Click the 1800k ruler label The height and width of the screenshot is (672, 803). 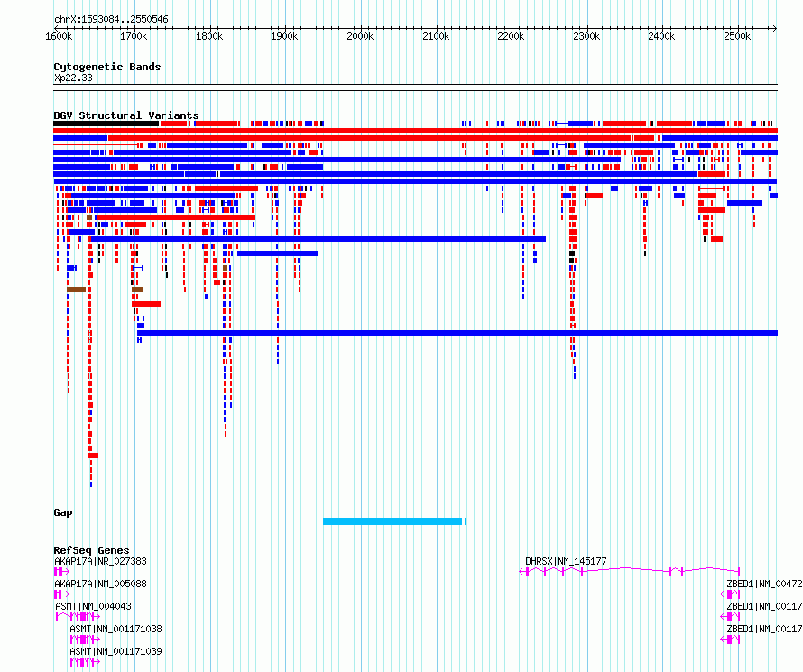tap(209, 36)
